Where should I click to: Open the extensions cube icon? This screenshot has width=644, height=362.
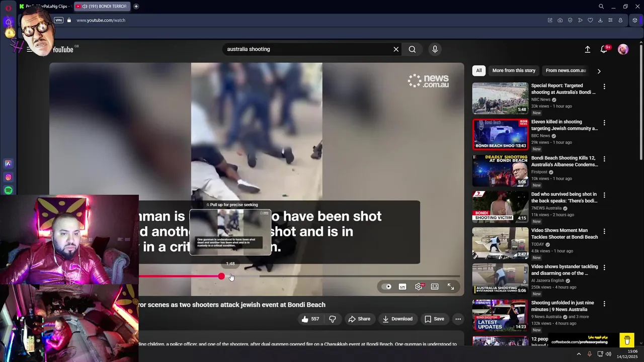(635, 20)
